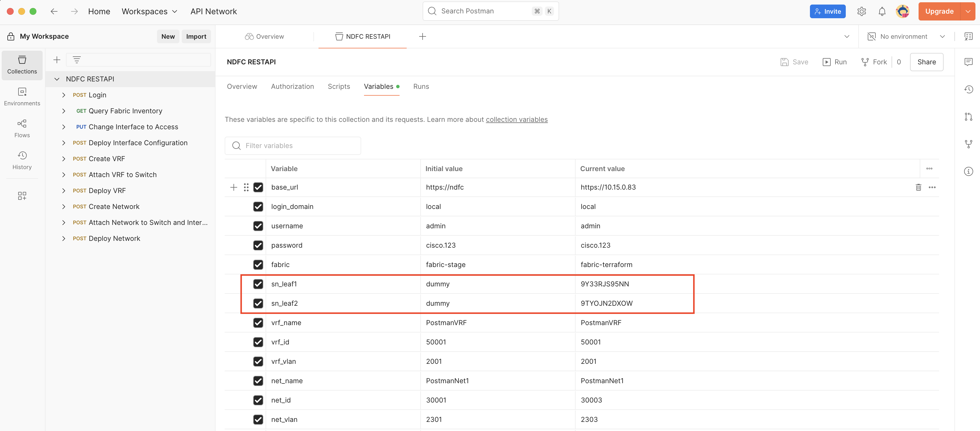980x431 pixels.
Task: Go to API Network
Action: (213, 11)
